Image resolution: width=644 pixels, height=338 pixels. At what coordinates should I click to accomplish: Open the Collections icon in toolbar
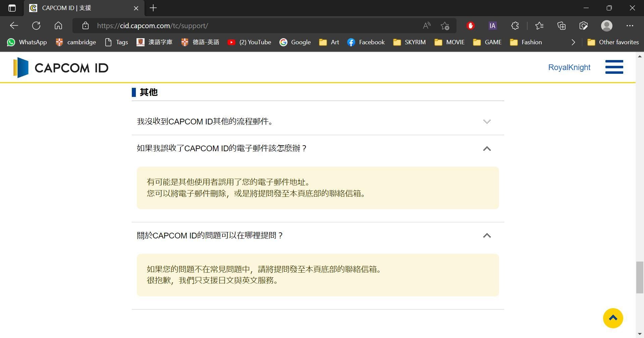[x=561, y=26]
